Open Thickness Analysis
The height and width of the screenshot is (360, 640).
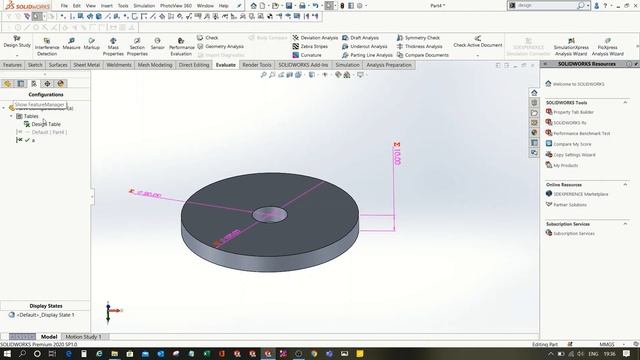tap(419, 47)
